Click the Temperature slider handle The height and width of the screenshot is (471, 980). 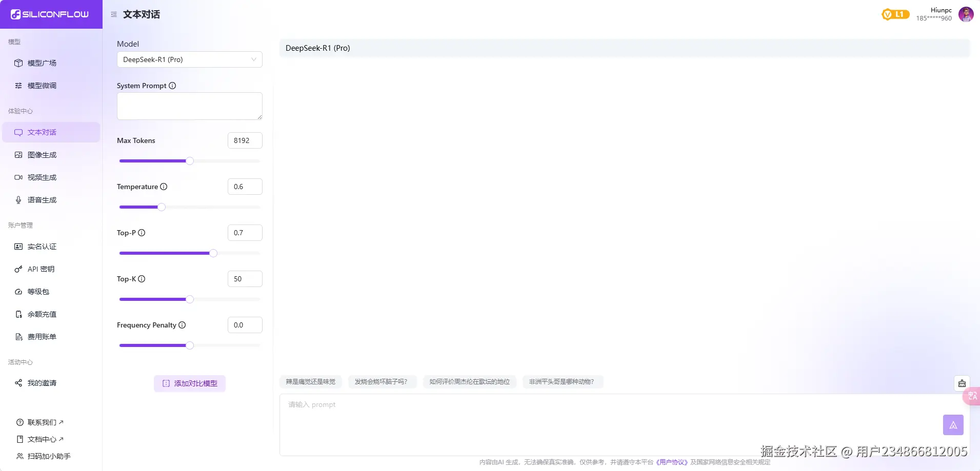tap(162, 207)
